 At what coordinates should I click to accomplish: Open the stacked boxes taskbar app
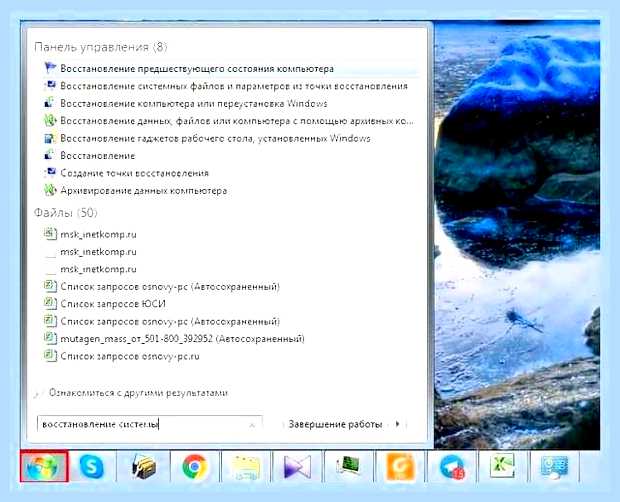tap(143, 466)
